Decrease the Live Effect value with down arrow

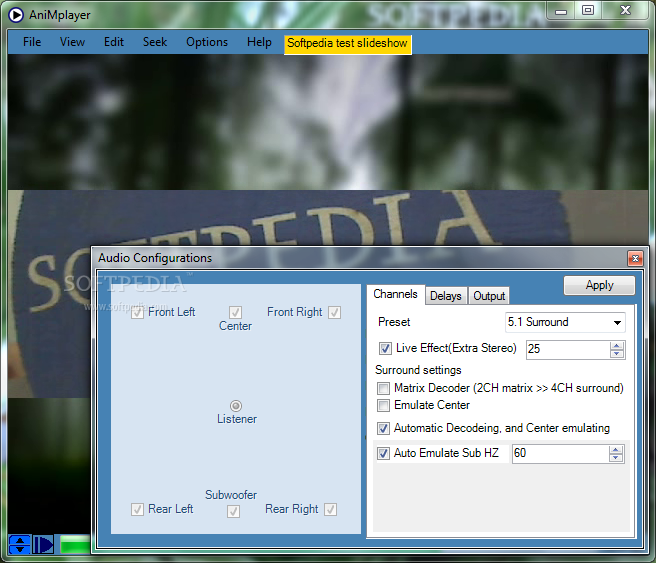click(x=617, y=354)
